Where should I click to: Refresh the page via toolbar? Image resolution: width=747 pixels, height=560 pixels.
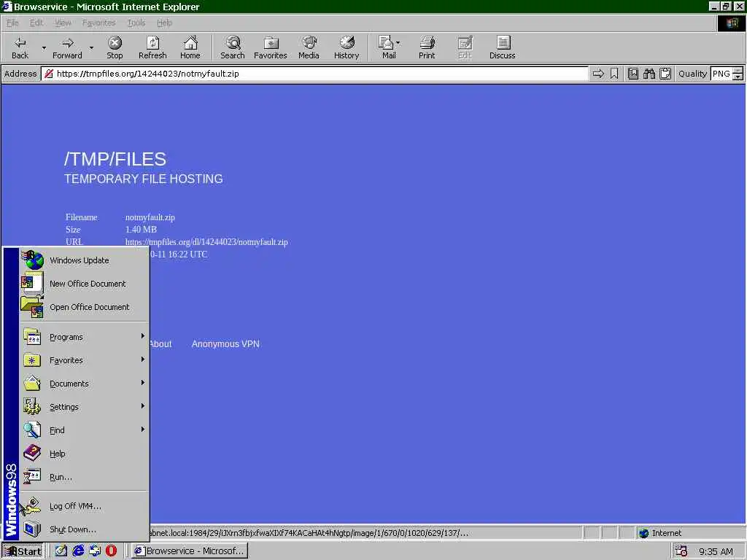click(x=152, y=47)
